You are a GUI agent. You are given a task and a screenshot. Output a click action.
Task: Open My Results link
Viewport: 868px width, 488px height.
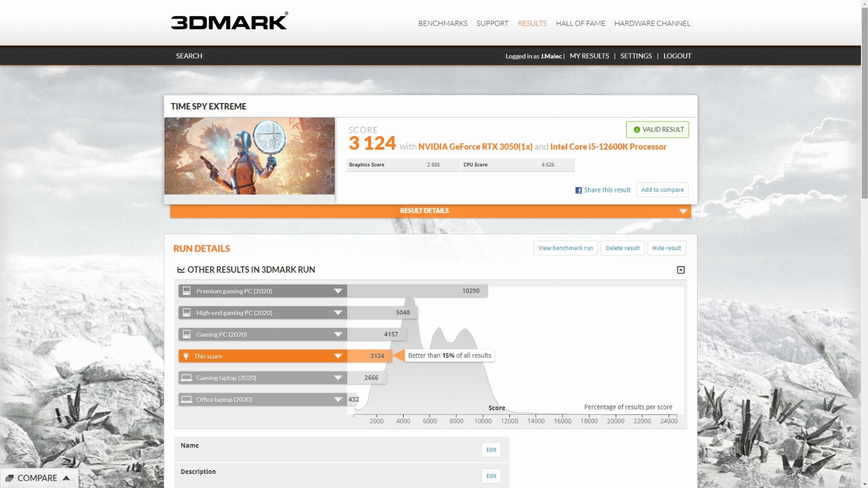click(x=589, y=56)
